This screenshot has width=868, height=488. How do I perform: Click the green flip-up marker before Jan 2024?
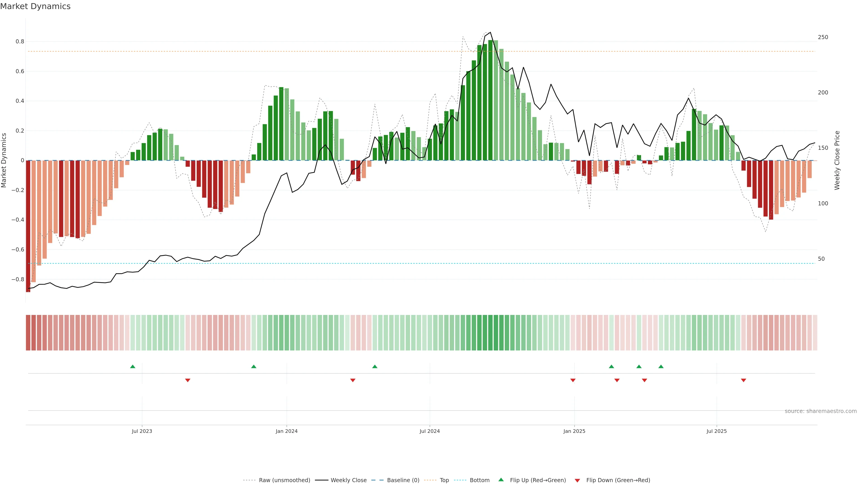[254, 366]
